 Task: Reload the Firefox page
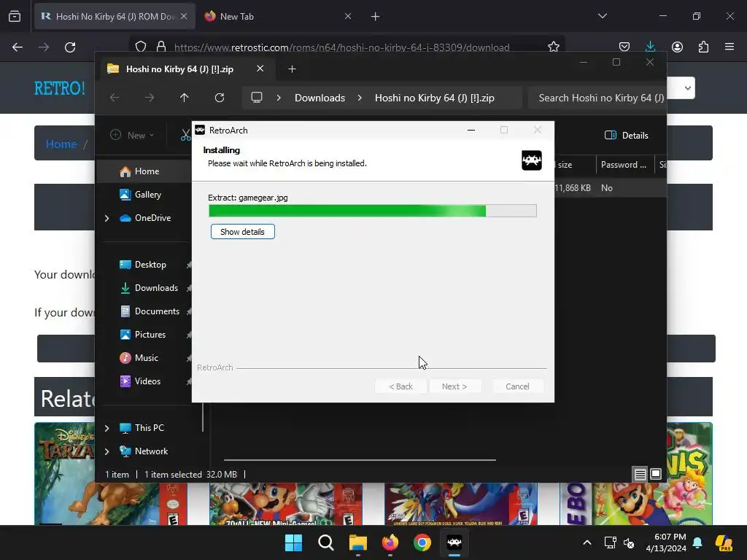pos(70,47)
